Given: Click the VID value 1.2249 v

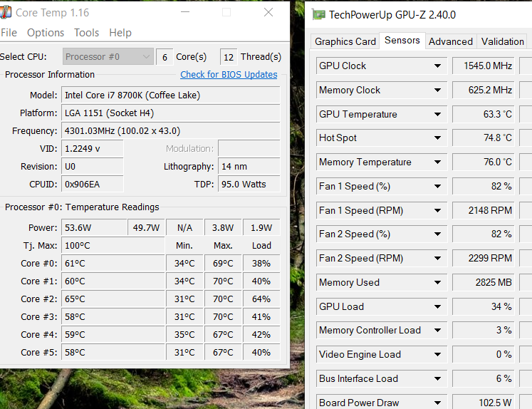Looking at the screenshot, I should click(93, 149).
